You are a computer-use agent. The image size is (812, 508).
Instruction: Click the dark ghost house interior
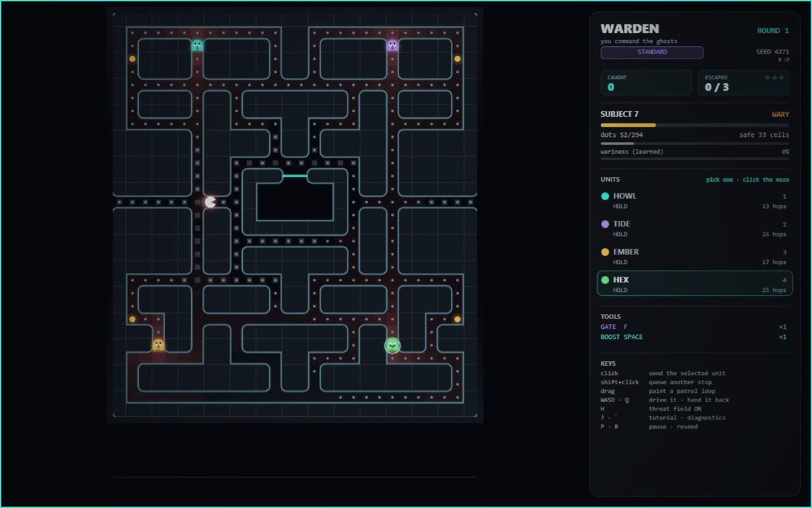tap(295, 202)
